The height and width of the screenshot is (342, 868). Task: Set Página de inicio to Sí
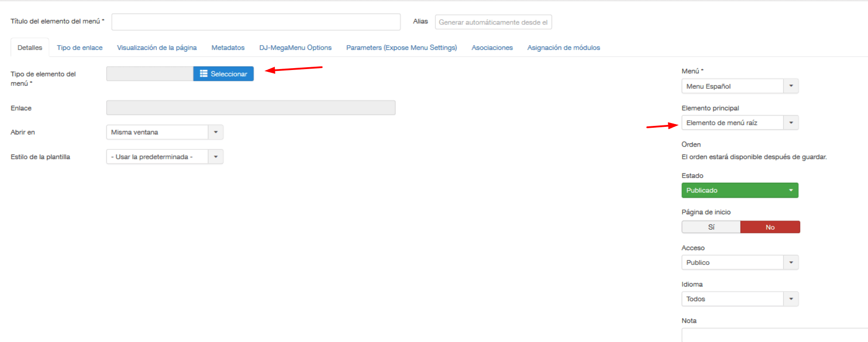(x=711, y=227)
